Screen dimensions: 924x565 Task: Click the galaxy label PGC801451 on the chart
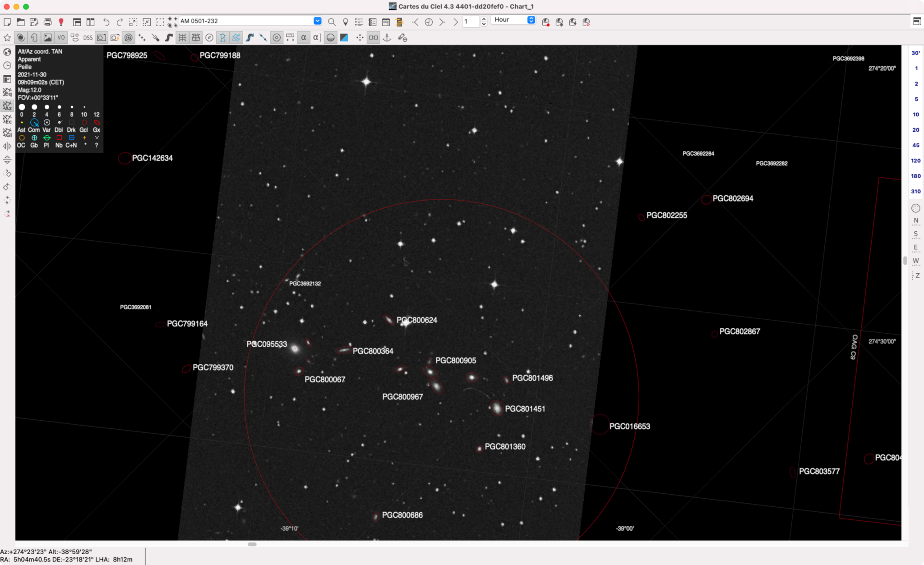[x=525, y=409]
